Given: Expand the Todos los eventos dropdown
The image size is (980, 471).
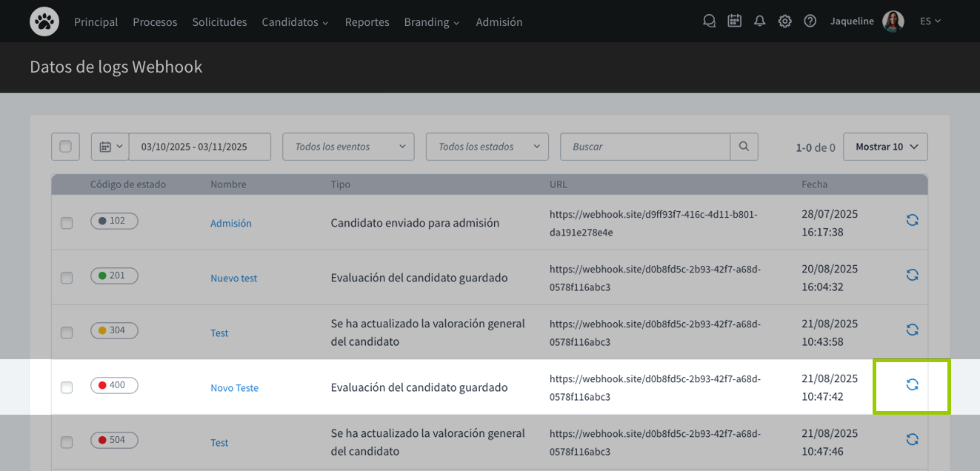Looking at the screenshot, I should point(348,147).
